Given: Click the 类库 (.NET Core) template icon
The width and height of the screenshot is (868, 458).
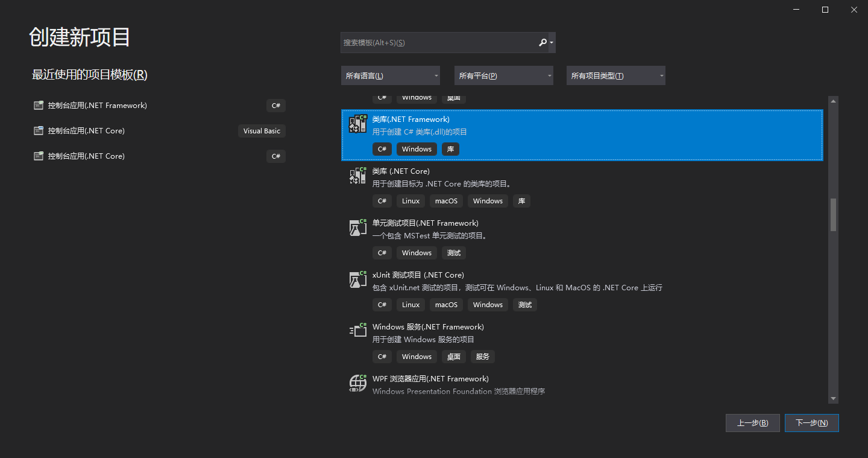Looking at the screenshot, I should (358, 176).
